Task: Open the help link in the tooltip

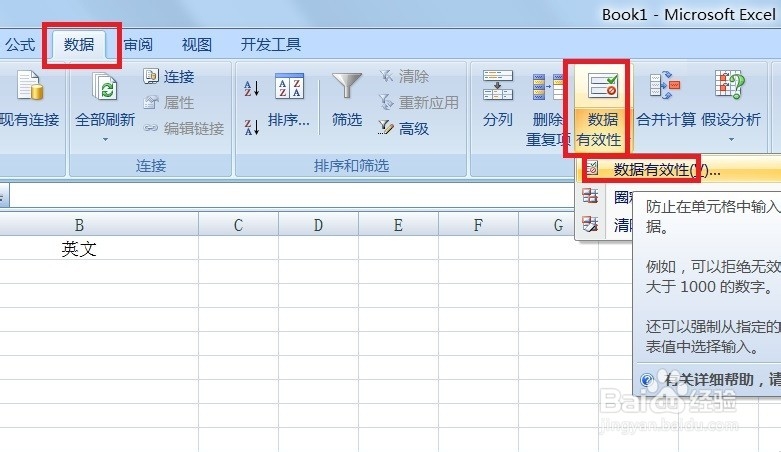Action: (x=712, y=380)
